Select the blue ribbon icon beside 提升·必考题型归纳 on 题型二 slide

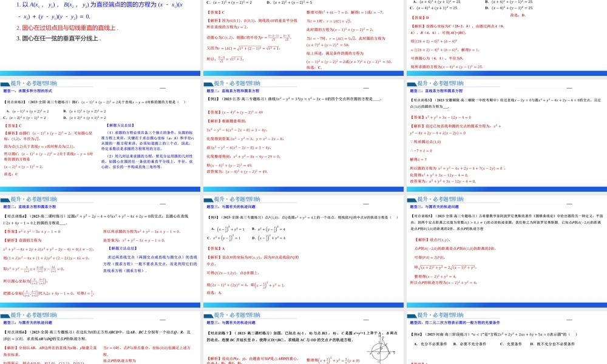(208, 84)
